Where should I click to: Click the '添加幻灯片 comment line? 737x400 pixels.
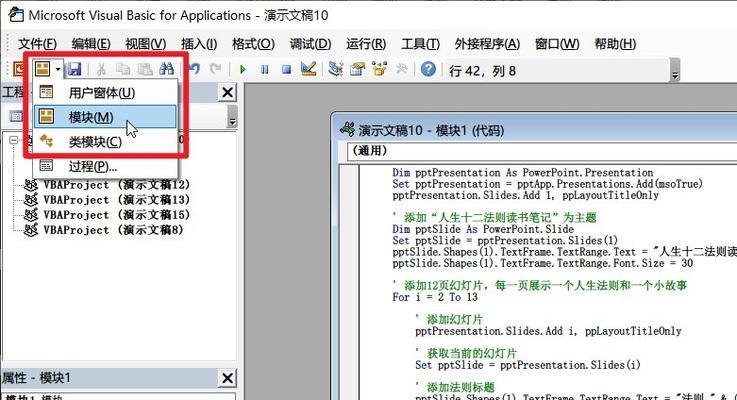[x=449, y=320]
